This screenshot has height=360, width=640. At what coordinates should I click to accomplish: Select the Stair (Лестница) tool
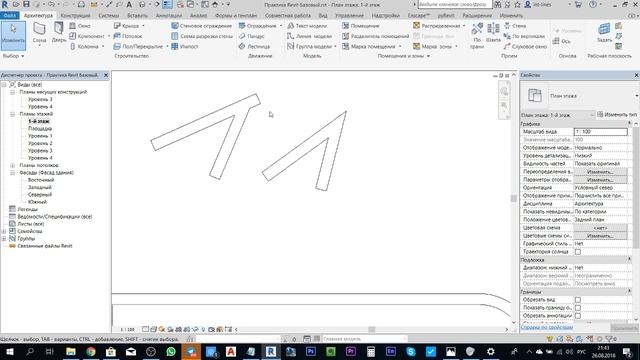pos(254,47)
